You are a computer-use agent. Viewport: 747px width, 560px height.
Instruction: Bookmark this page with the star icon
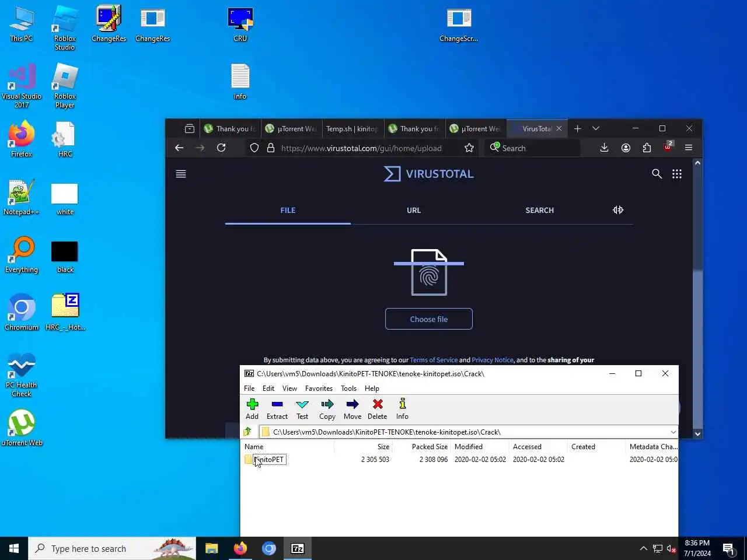(x=469, y=148)
